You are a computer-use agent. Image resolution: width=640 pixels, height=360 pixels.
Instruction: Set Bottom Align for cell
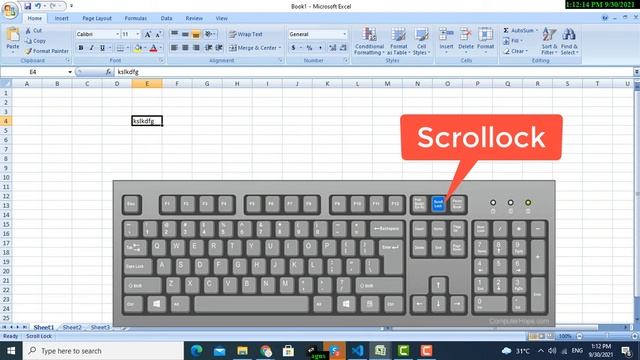tap(196, 34)
